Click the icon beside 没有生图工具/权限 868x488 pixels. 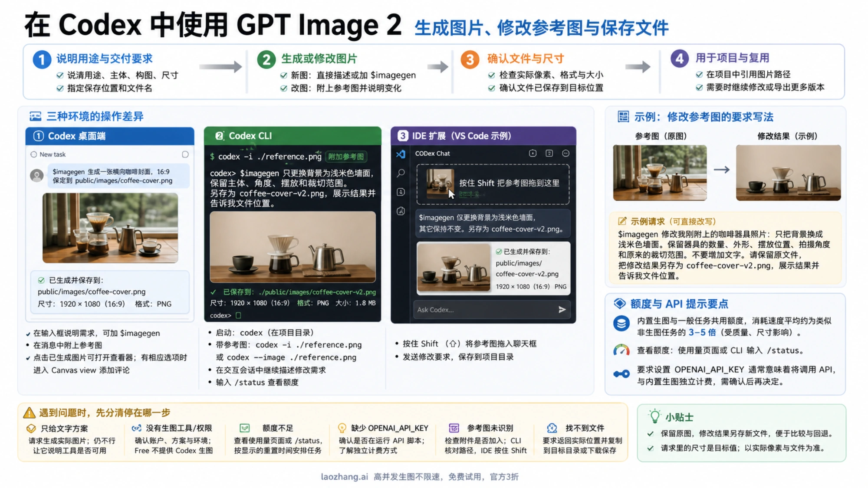[136, 428]
